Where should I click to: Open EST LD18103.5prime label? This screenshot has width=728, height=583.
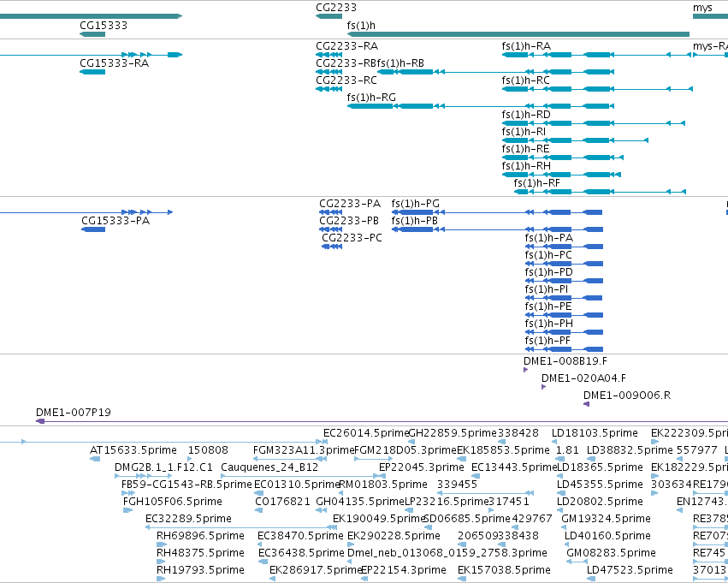(x=595, y=433)
